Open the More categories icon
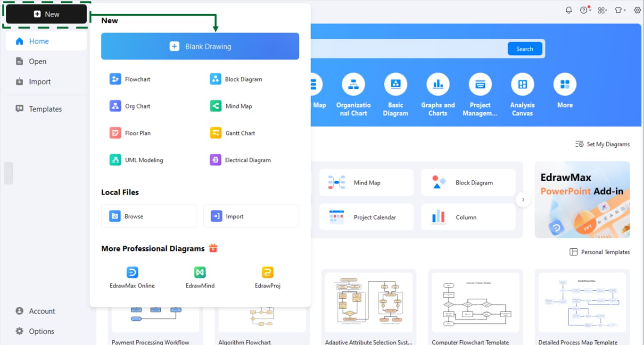644x345 pixels. [x=565, y=85]
